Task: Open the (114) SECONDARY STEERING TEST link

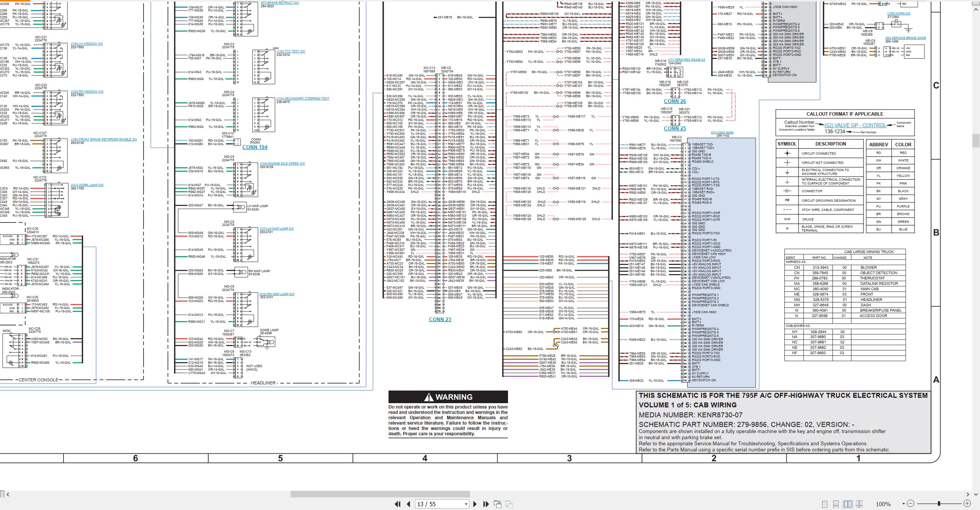Action: [x=303, y=99]
